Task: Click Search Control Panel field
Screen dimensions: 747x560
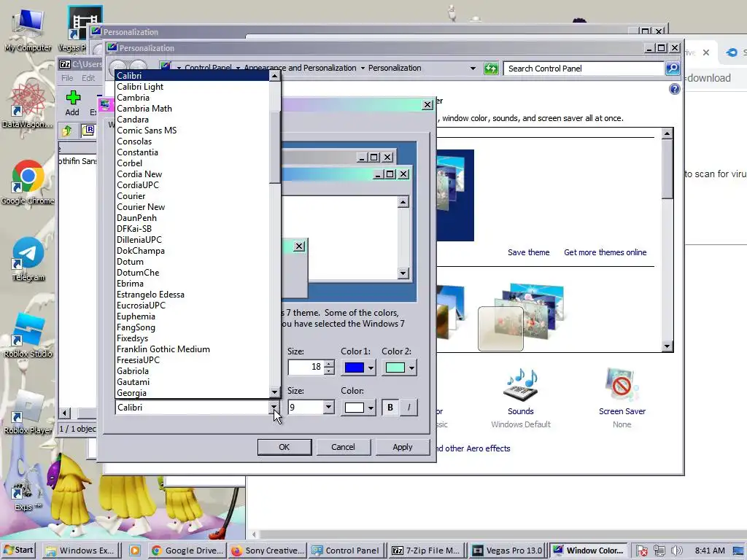Action: pyautogui.click(x=584, y=69)
